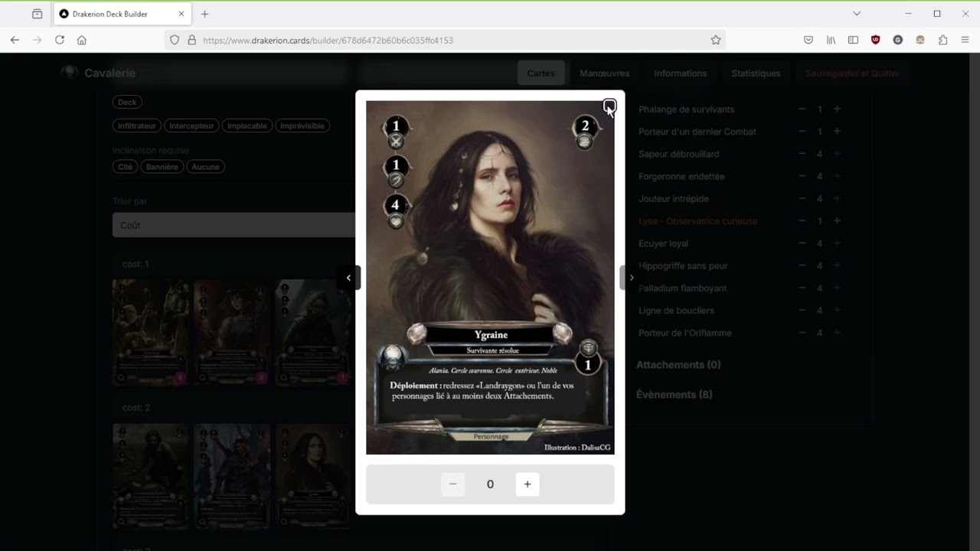
Task: Open the uBlock Origin extension icon
Action: click(875, 40)
